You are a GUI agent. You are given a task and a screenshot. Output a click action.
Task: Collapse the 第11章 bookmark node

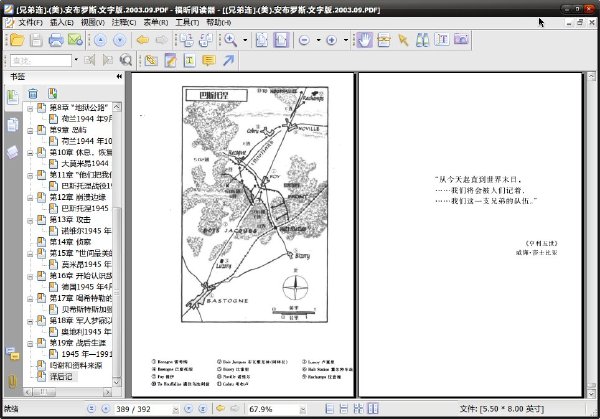coord(30,176)
